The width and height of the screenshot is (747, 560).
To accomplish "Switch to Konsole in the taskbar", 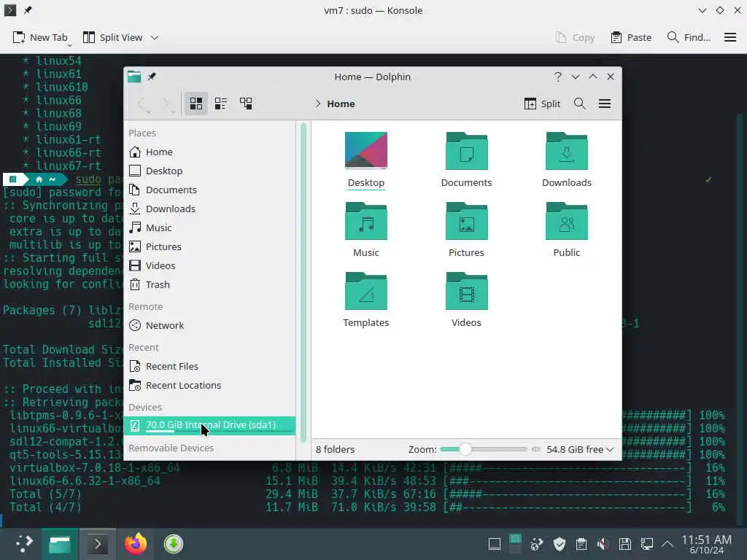I will (x=97, y=544).
